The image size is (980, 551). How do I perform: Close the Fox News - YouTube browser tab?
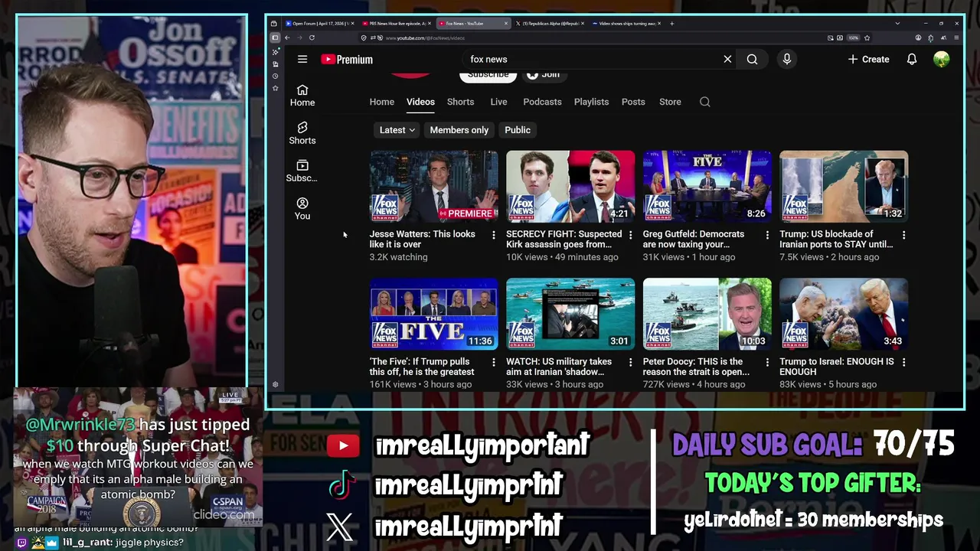(506, 24)
